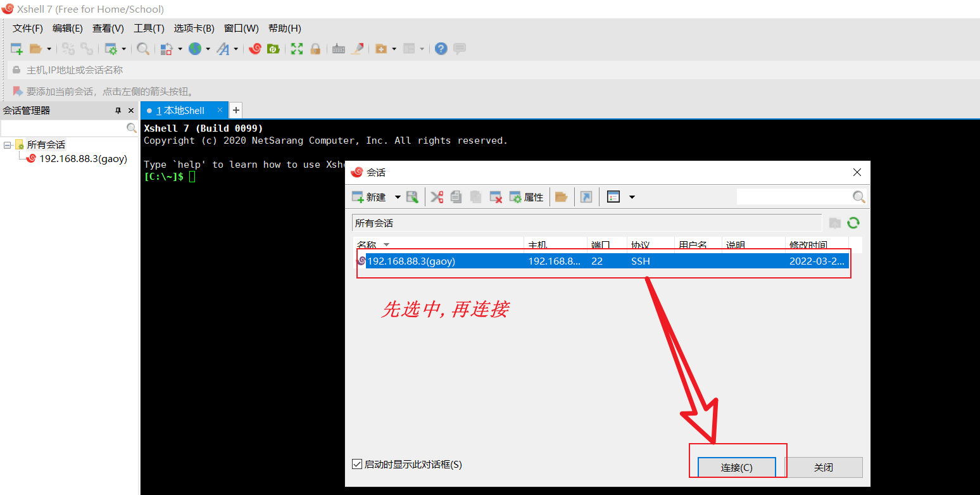The height and width of the screenshot is (495, 980).
Task: Expand the Font dropdown arrow in main toolbar
Action: pyautogui.click(x=236, y=49)
